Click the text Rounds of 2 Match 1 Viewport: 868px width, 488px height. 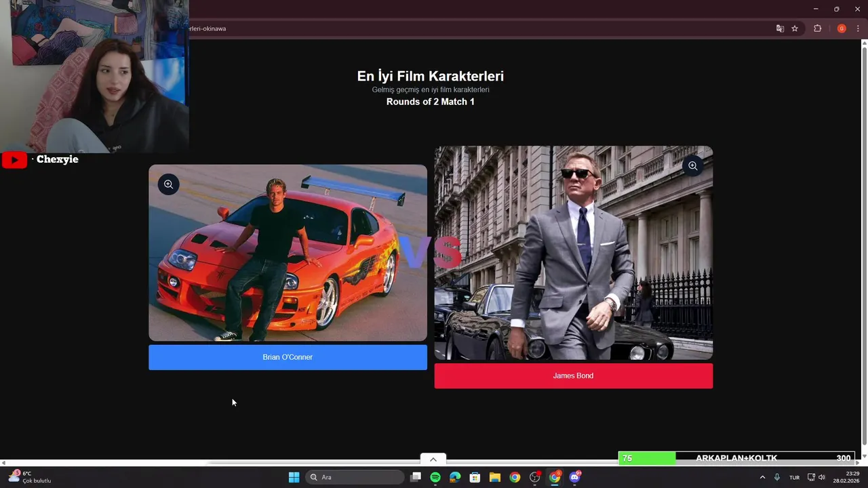[x=431, y=102]
